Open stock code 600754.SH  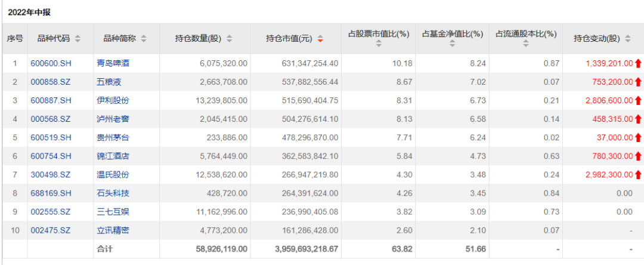[51, 156]
